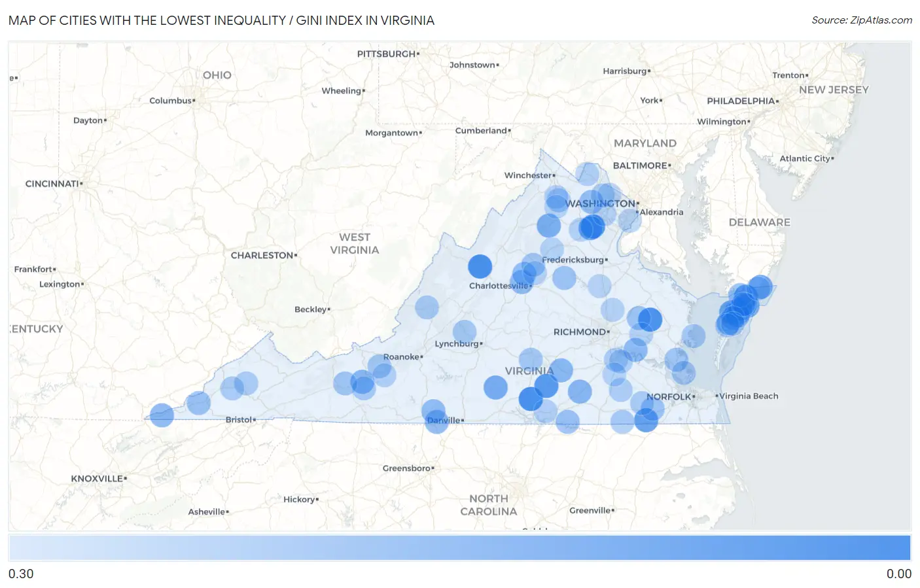Image resolution: width=920 pixels, height=588 pixels.
Task: Click the Beckley city label
Action: [310, 309]
